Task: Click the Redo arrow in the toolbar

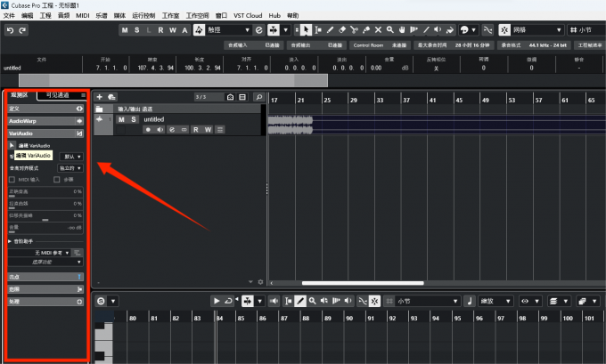Action: click(x=22, y=30)
